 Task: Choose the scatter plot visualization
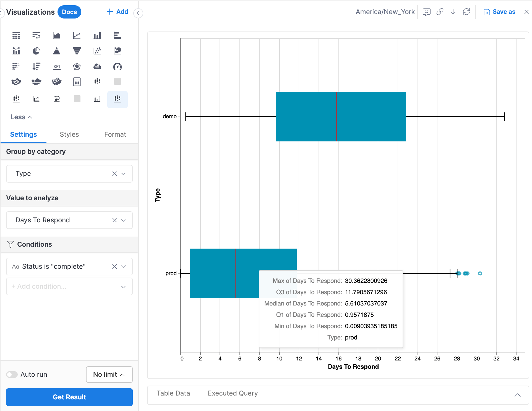click(x=97, y=51)
